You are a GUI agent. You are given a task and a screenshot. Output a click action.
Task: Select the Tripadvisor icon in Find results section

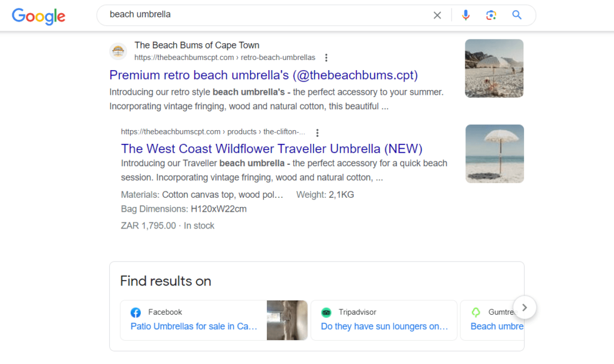pyautogui.click(x=327, y=313)
